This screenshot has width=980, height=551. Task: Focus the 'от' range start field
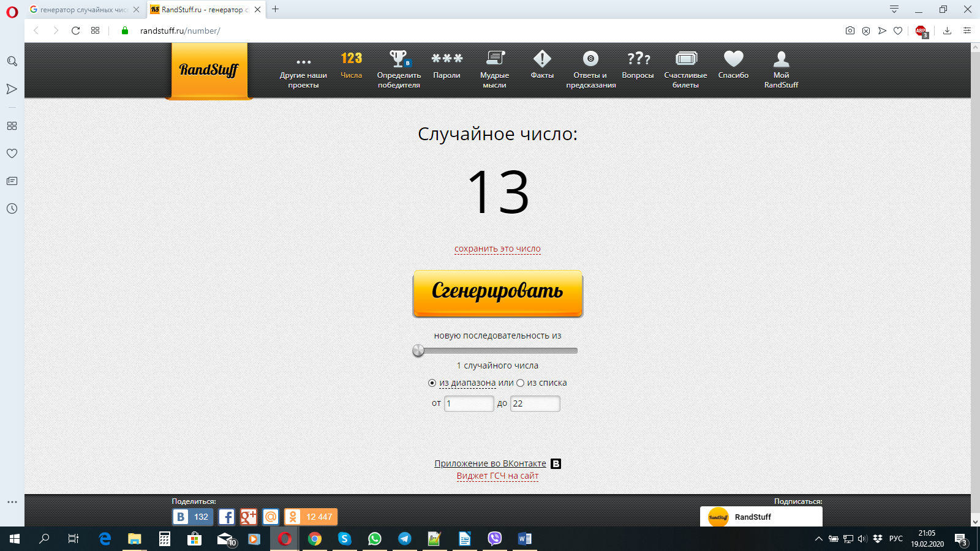469,403
